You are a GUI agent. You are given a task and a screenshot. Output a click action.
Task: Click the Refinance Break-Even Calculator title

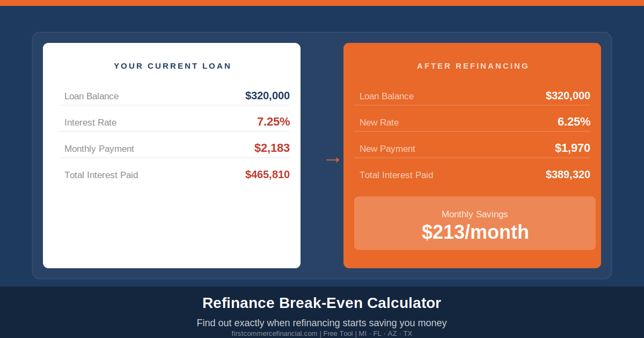321,303
